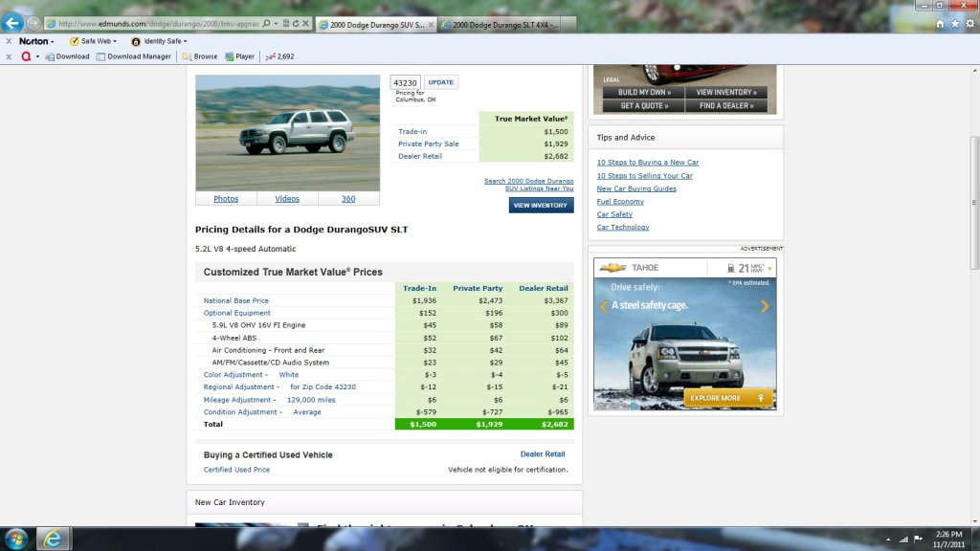Viewport: 980px width, 551px height.
Task: Open Internet Explorer from the taskbar
Action: point(53,539)
